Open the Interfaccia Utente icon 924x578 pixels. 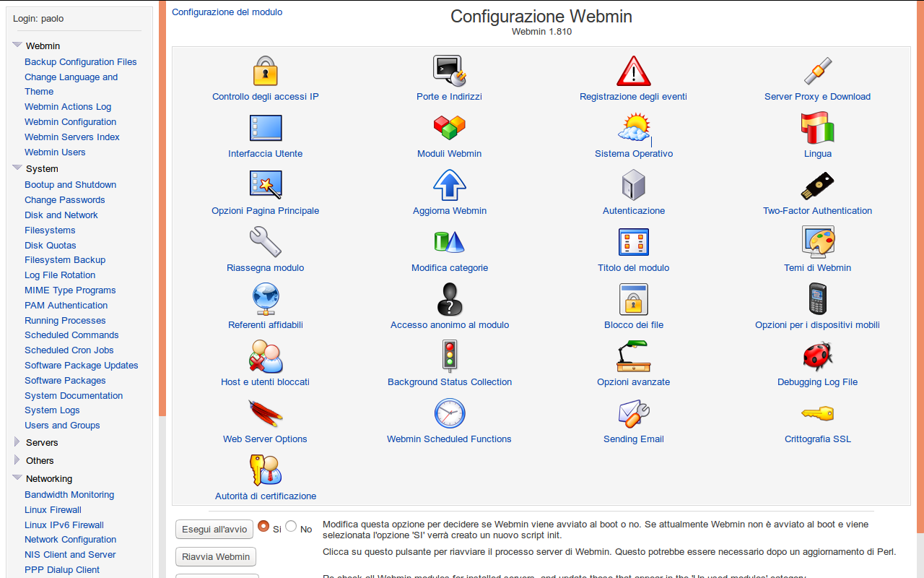pos(266,128)
